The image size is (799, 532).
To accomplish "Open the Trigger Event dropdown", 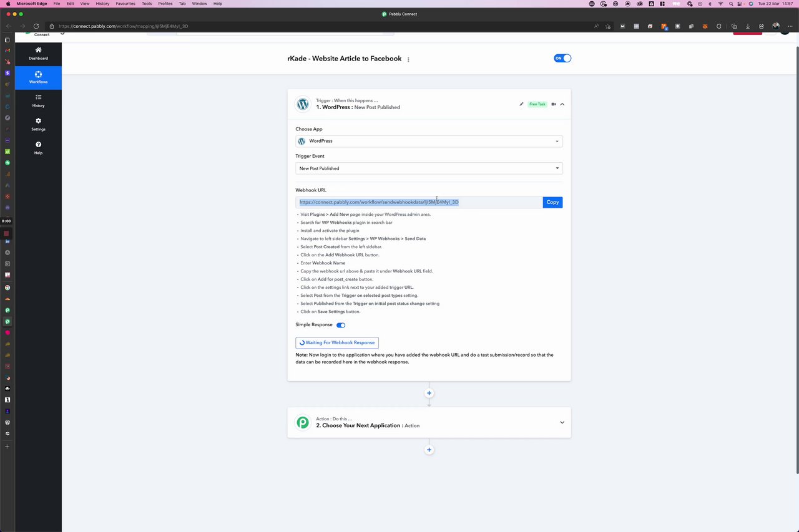I will click(x=429, y=168).
